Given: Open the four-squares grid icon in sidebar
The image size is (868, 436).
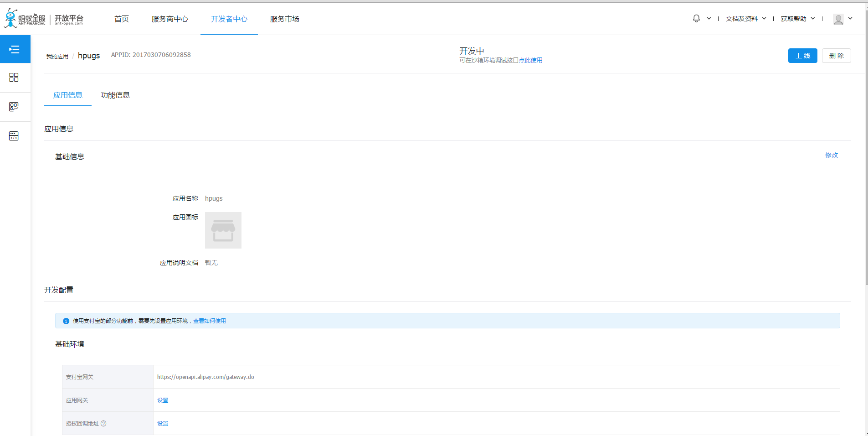Looking at the screenshot, I should coord(14,78).
